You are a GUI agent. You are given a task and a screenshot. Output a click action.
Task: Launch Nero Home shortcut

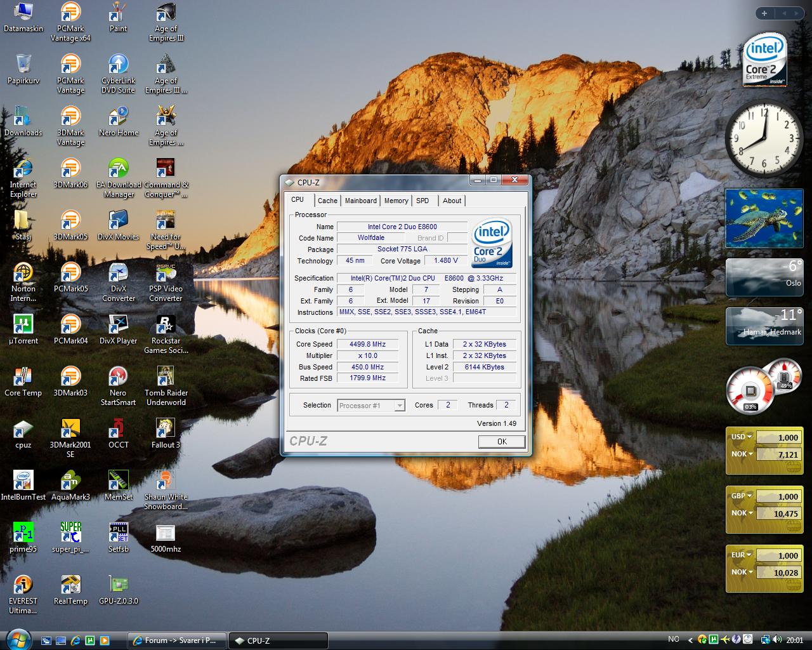(x=118, y=122)
